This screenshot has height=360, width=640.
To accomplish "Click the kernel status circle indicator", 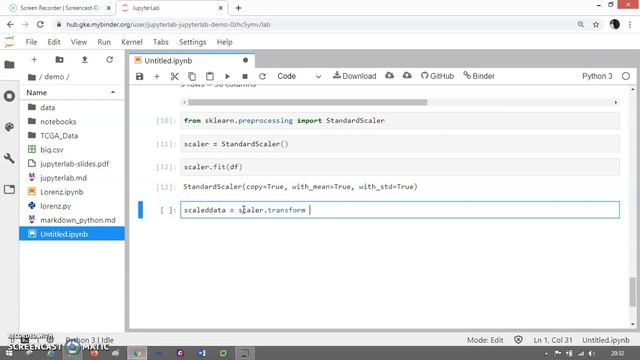I will pyautogui.click(x=626, y=76).
